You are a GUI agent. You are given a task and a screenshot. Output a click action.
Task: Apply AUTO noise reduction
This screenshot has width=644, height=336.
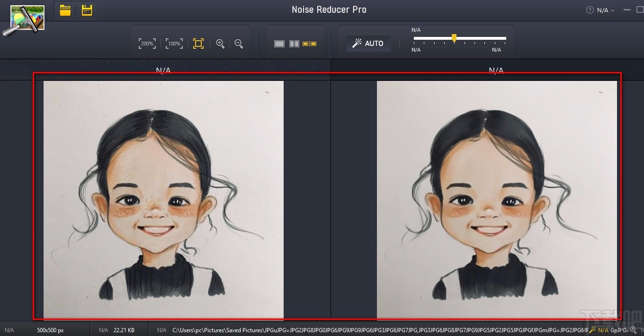(368, 44)
